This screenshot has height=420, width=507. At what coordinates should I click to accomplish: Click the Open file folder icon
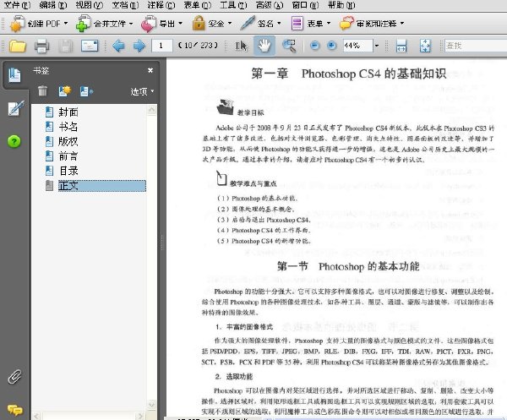[18, 46]
